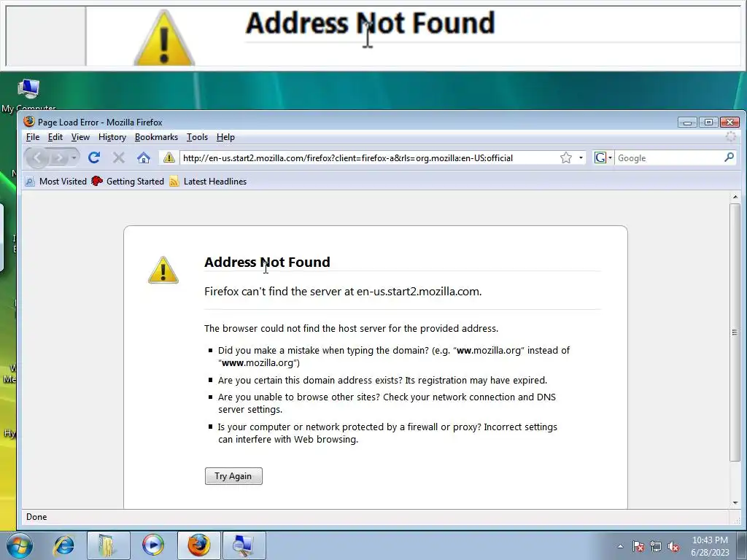
Task: Click the Address Not Found heading
Action: (x=267, y=262)
